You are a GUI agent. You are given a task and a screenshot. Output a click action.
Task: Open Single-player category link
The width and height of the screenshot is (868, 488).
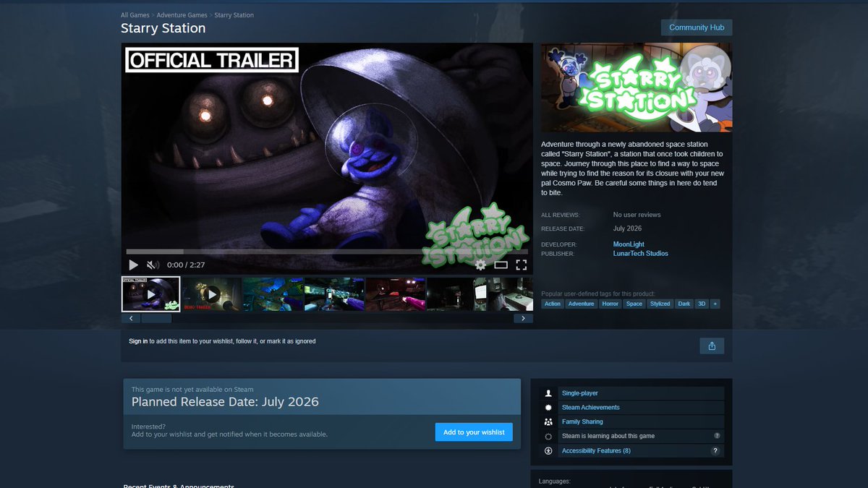[580, 393]
